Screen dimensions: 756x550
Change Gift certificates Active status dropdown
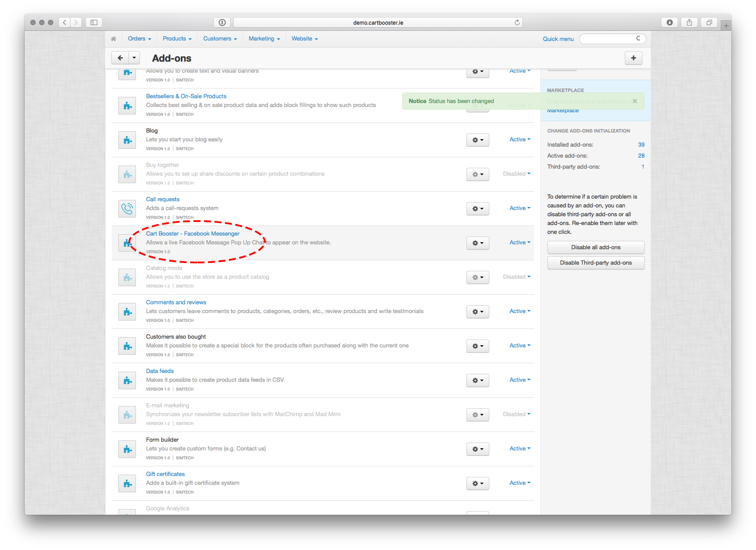pyautogui.click(x=520, y=483)
